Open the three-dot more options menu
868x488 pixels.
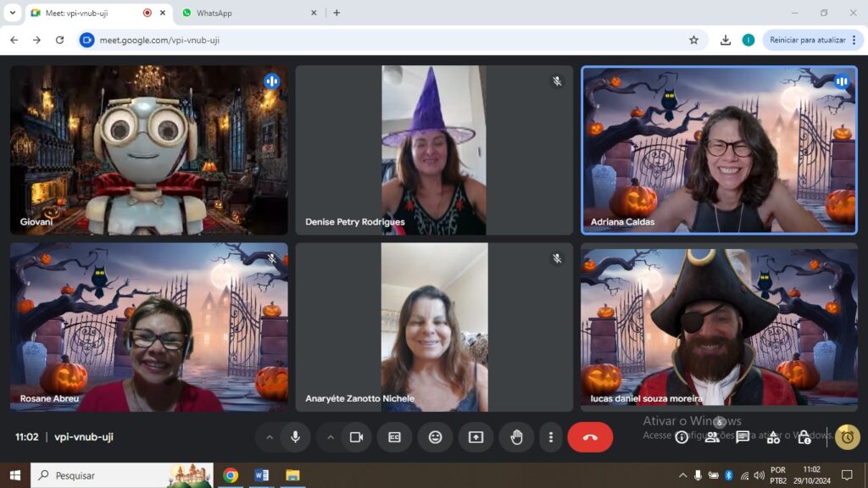click(551, 437)
